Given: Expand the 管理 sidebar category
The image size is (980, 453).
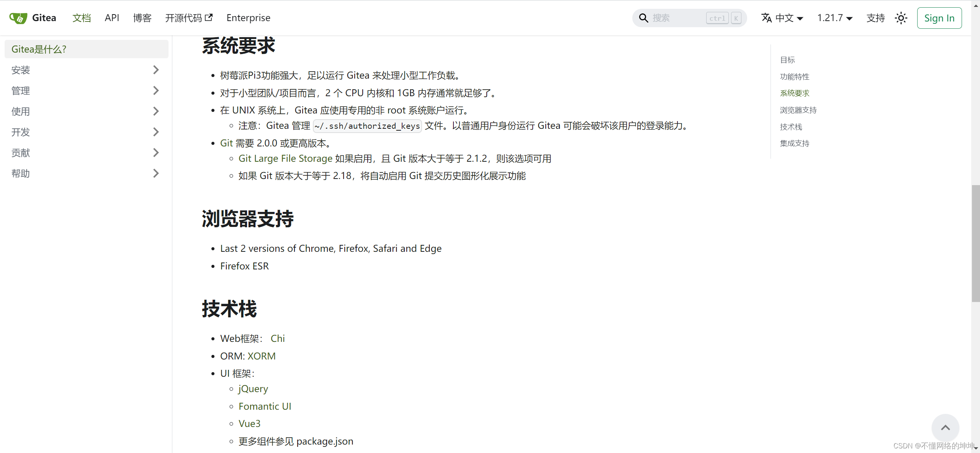Looking at the screenshot, I should [156, 90].
